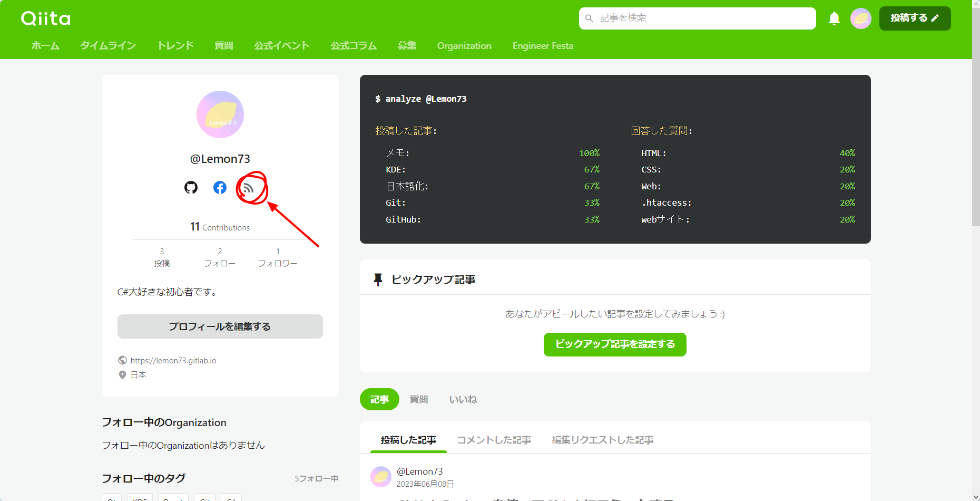Viewport: 980px width, 501px height.
Task: Click the 5フォロー中 link
Action: pos(316,478)
